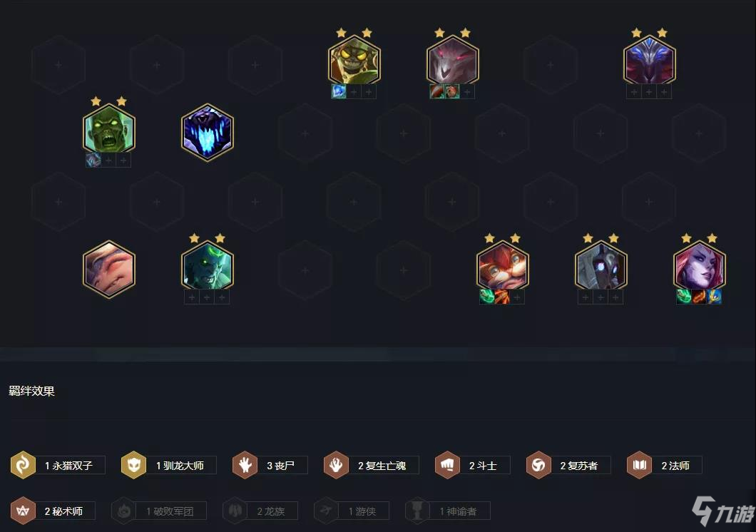
Task: Choose the orange bearded champion hexagon
Action: coord(502,266)
